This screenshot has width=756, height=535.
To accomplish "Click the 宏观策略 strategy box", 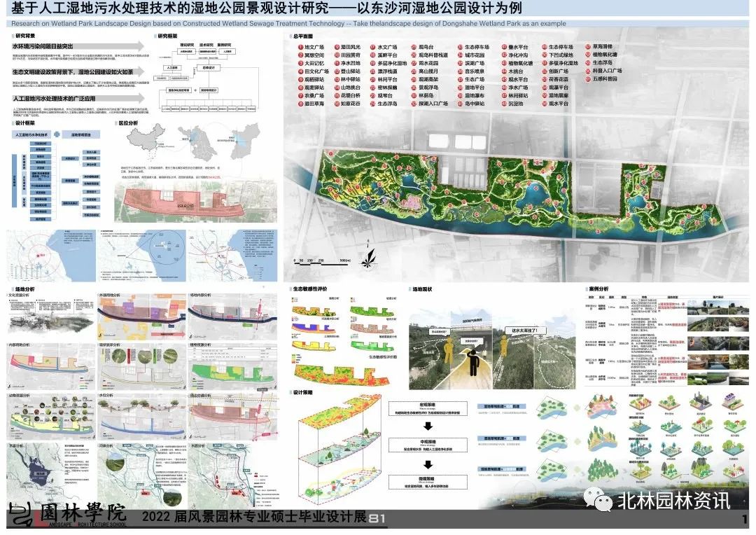I will [x=428, y=408].
